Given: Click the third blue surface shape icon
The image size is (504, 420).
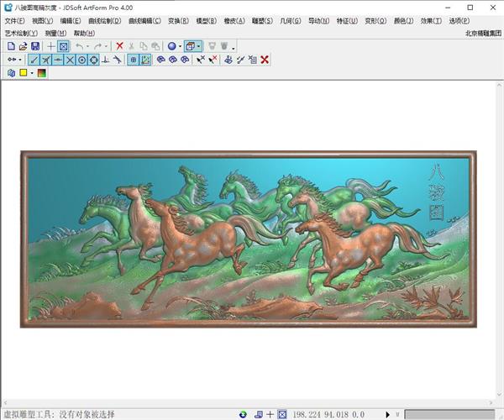Looking at the screenshot, I should tap(185, 60).
